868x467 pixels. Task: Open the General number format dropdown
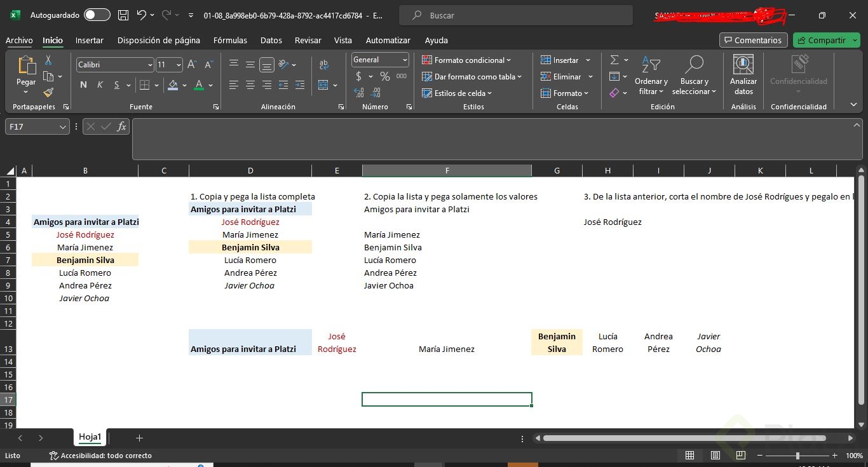pos(405,60)
